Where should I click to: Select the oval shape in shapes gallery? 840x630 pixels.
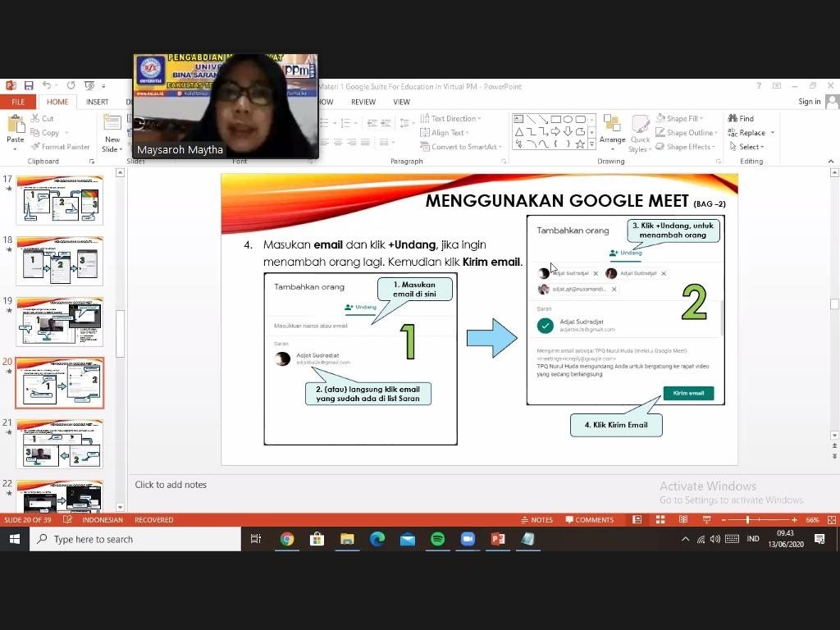click(568, 119)
